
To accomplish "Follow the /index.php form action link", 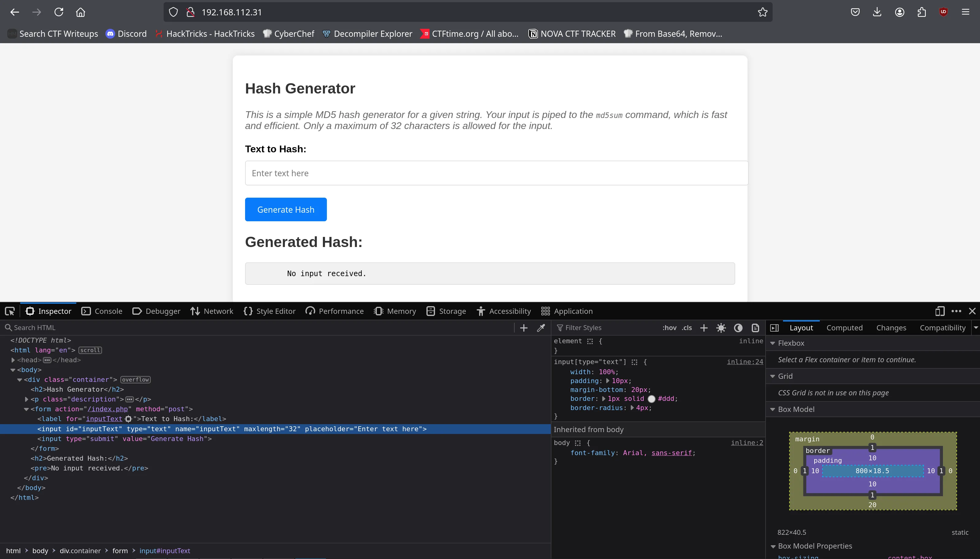I will pos(108,409).
